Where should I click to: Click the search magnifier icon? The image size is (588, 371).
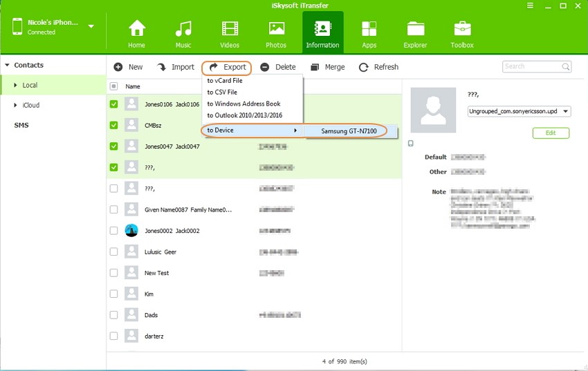tap(565, 66)
